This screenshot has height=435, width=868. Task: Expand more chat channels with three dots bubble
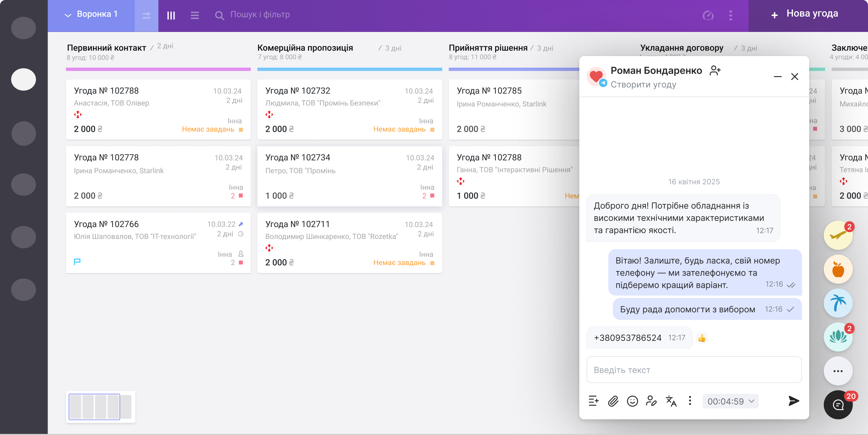click(838, 371)
